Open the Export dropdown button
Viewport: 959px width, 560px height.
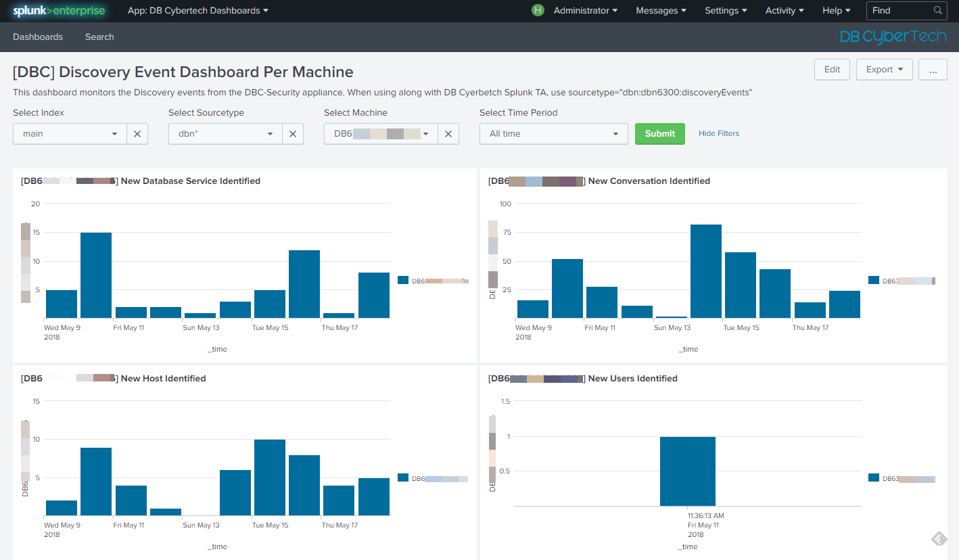point(885,70)
